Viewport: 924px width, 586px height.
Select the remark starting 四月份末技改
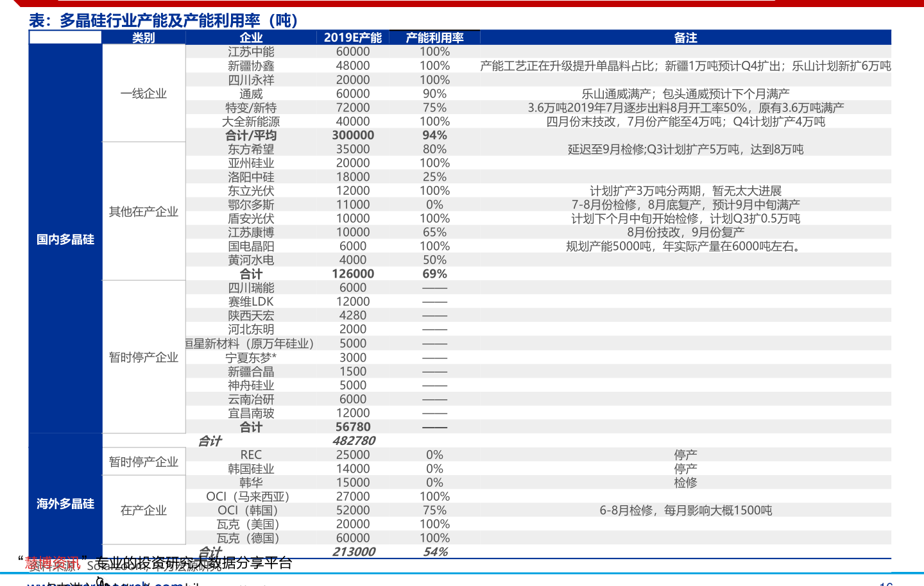click(685, 122)
